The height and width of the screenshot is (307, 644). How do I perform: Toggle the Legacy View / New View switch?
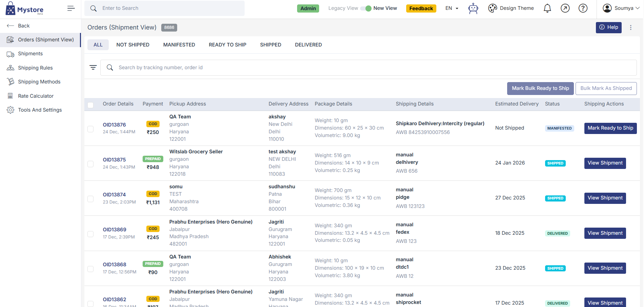click(366, 8)
